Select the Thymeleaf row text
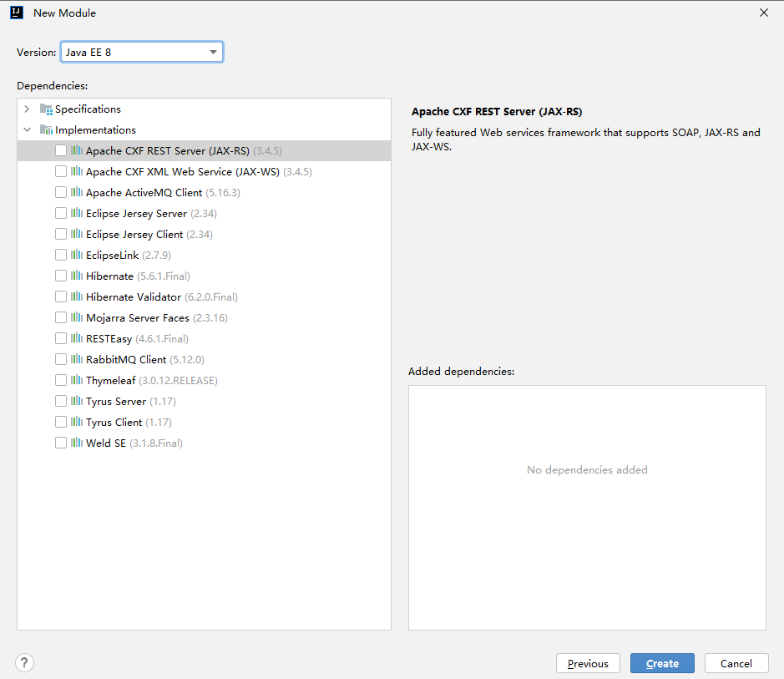Screen dimensions: 784x679 pos(152,381)
